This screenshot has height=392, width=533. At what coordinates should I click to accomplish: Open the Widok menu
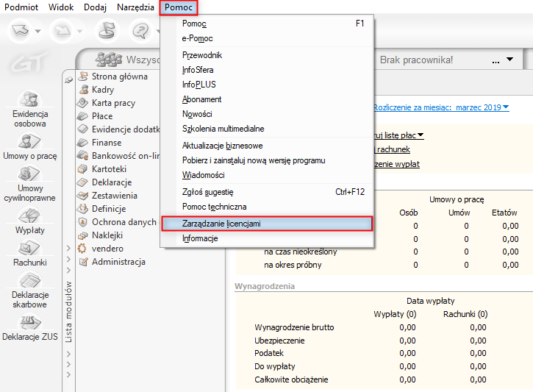click(61, 7)
